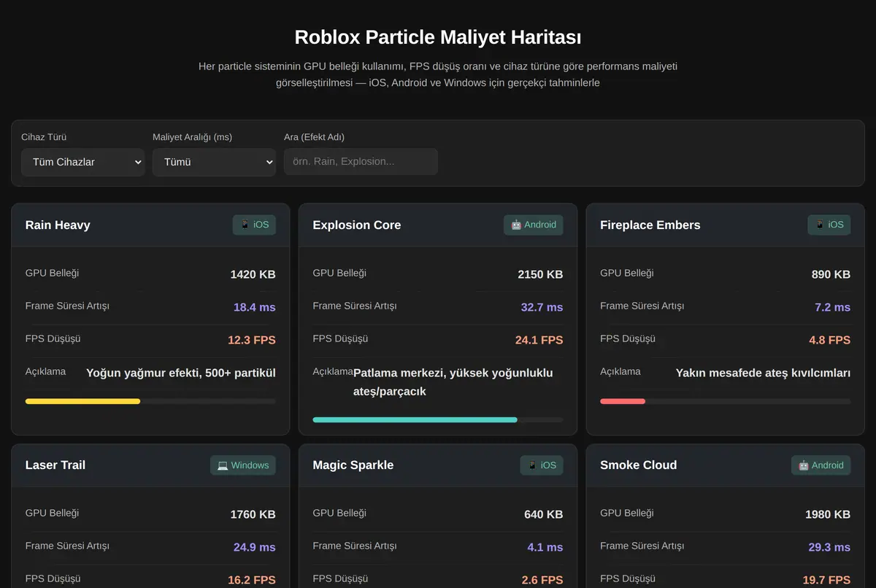Focus the Efekt Adı search field
Screen dimensions: 876x588
coord(361,162)
